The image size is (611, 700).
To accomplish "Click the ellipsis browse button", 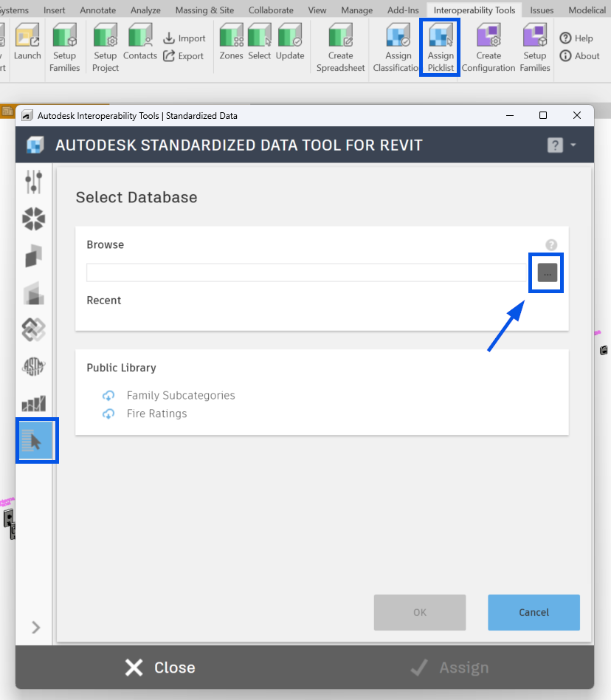I will pos(548,272).
